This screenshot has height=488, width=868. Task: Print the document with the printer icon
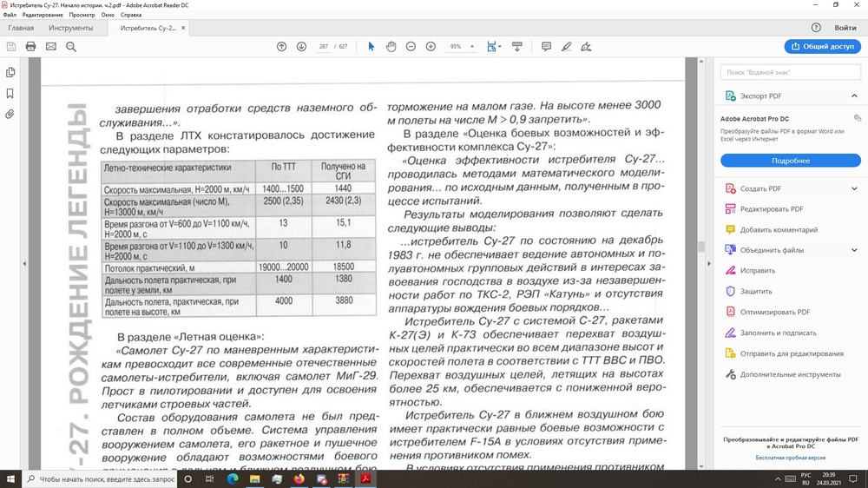click(x=31, y=47)
